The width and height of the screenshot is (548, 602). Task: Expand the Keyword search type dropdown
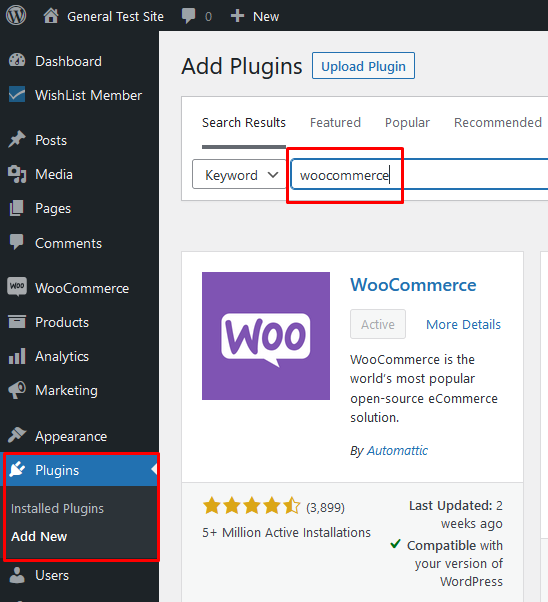239,175
